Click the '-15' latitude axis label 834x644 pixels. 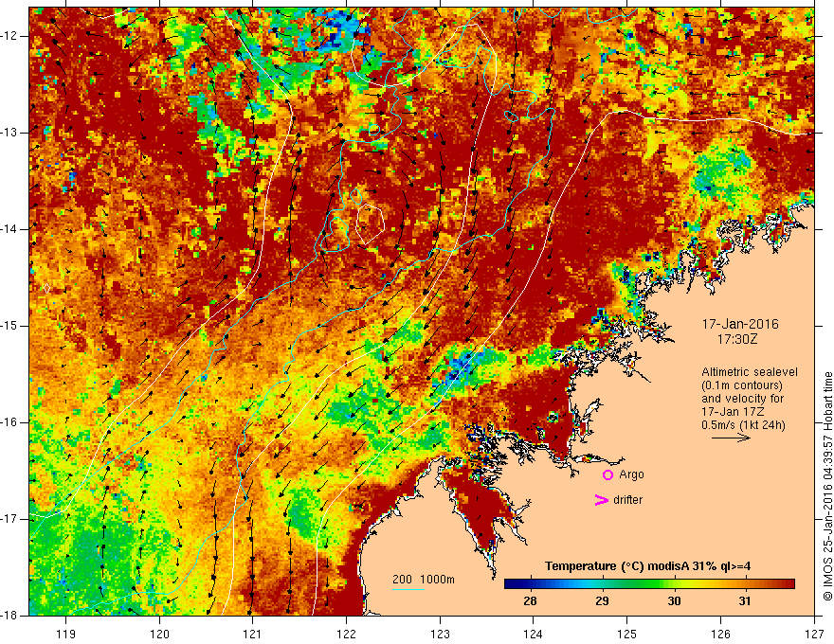(9, 326)
